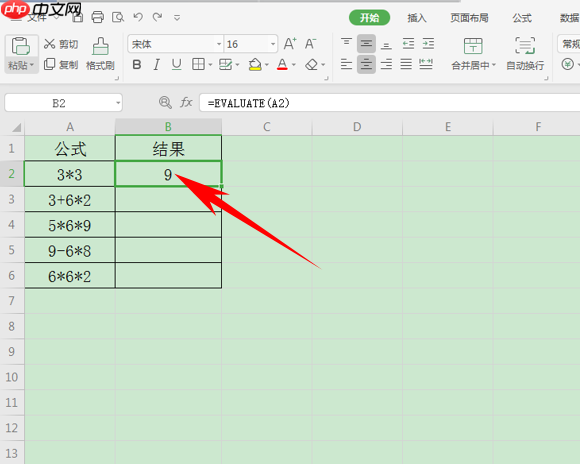The image size is (580, 465).
Task: Click distributed alignment icon
Action: pos(426,64)
